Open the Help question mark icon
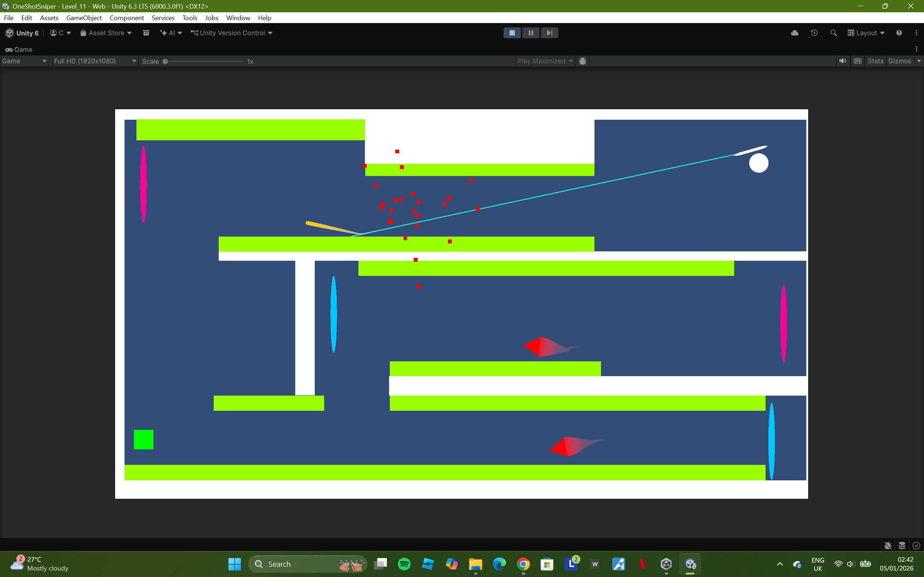Viewport: 924px width, 577px height. 899,33
